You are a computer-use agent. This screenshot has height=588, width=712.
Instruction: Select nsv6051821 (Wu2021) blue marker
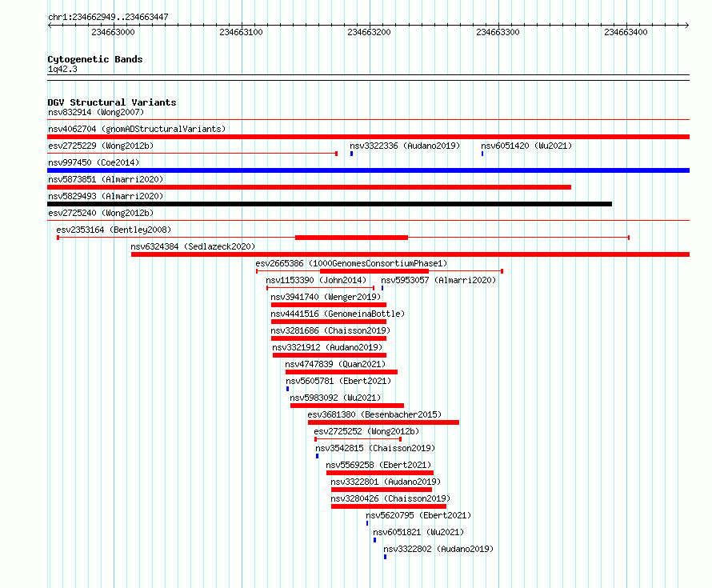(x=374, y=540)
